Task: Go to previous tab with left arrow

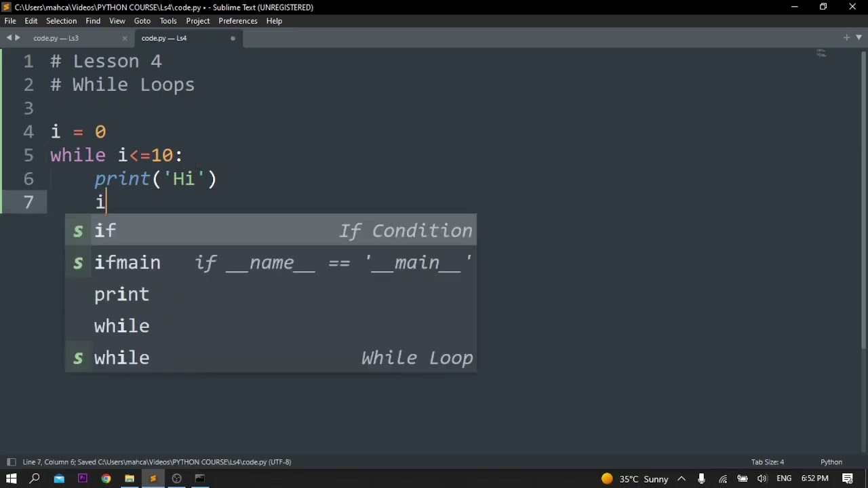Action: click(9, 38)
